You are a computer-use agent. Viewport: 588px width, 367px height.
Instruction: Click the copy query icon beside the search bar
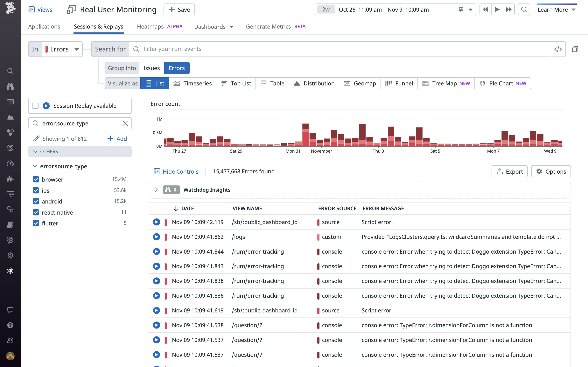576,49
